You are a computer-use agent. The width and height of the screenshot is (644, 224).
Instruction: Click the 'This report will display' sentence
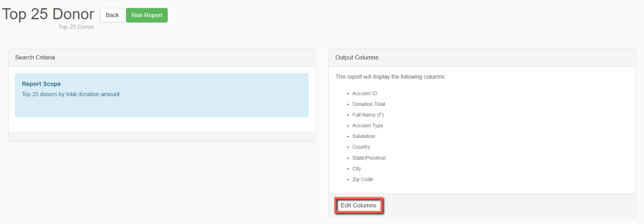(390, 77)
